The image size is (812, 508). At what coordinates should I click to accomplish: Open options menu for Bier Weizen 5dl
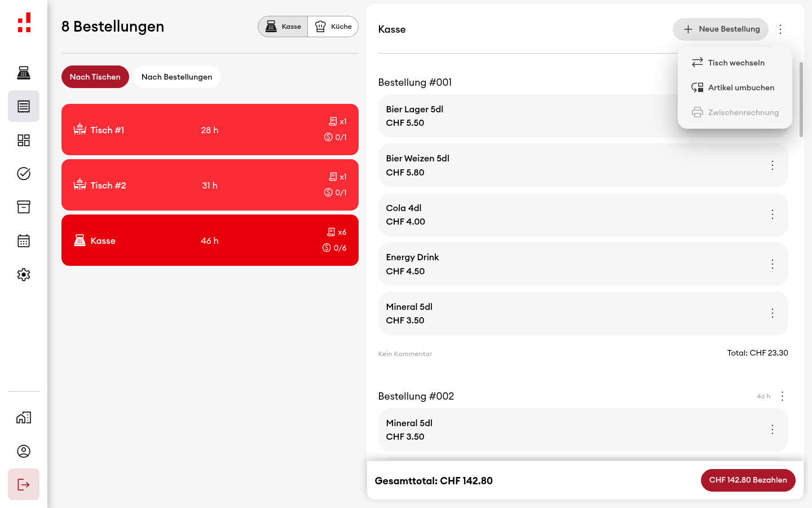coord(773,165)
